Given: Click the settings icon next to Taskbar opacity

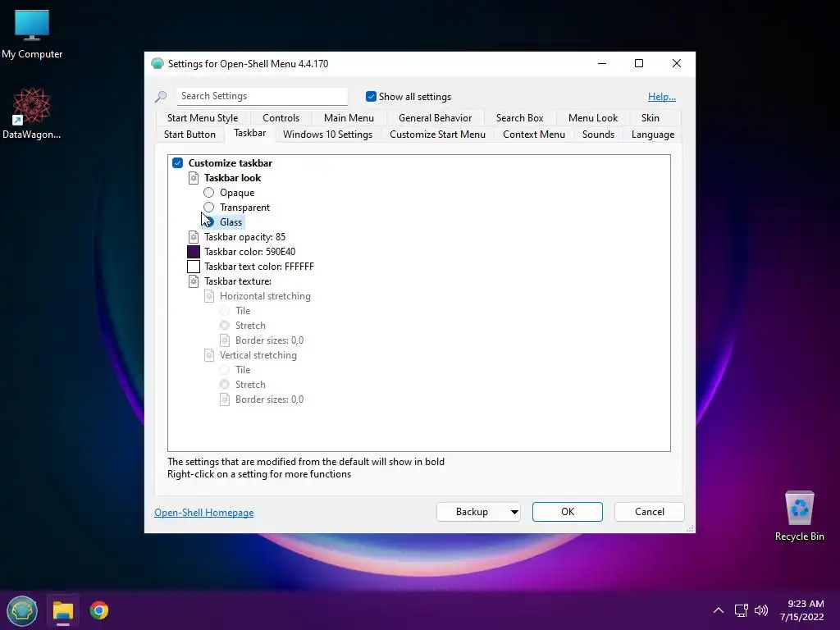Looking at the screenshot, I should click(194, 237).
